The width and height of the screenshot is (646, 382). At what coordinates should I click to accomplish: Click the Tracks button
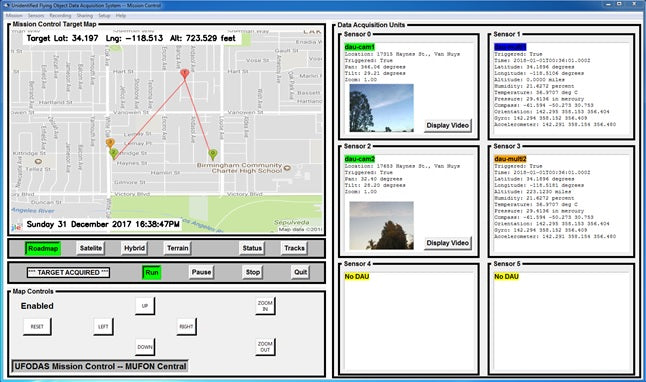click(x=294, y=248)
